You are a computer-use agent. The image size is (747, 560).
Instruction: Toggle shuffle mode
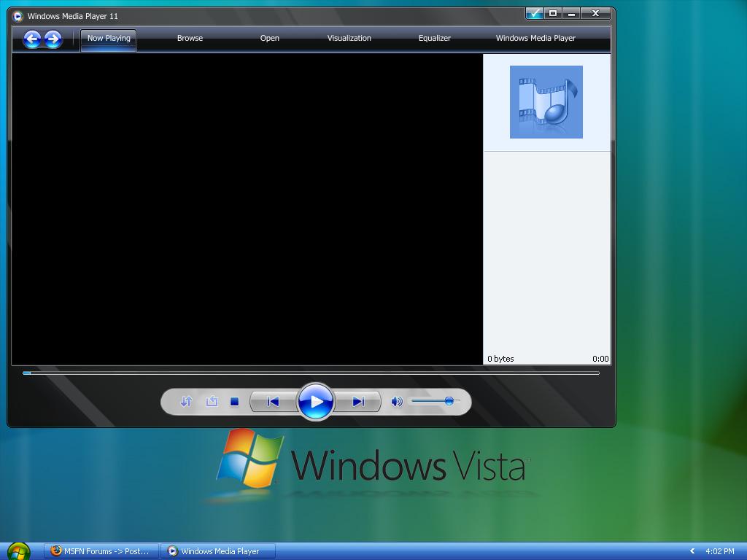(x=186, y=402)
